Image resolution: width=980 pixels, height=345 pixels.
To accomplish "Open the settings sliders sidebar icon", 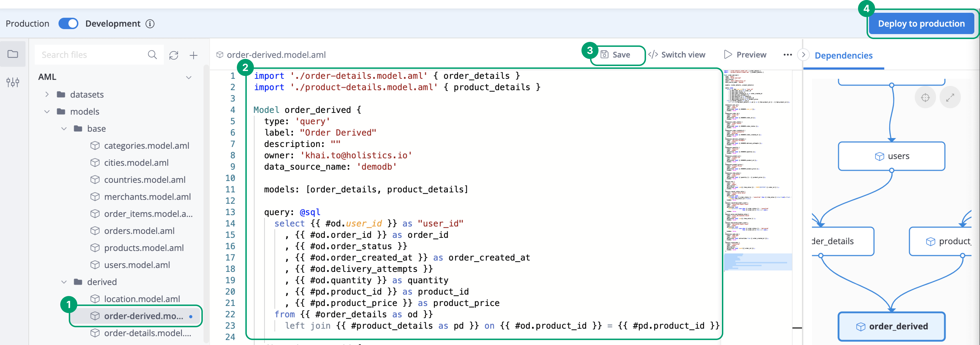I will 13,82.
